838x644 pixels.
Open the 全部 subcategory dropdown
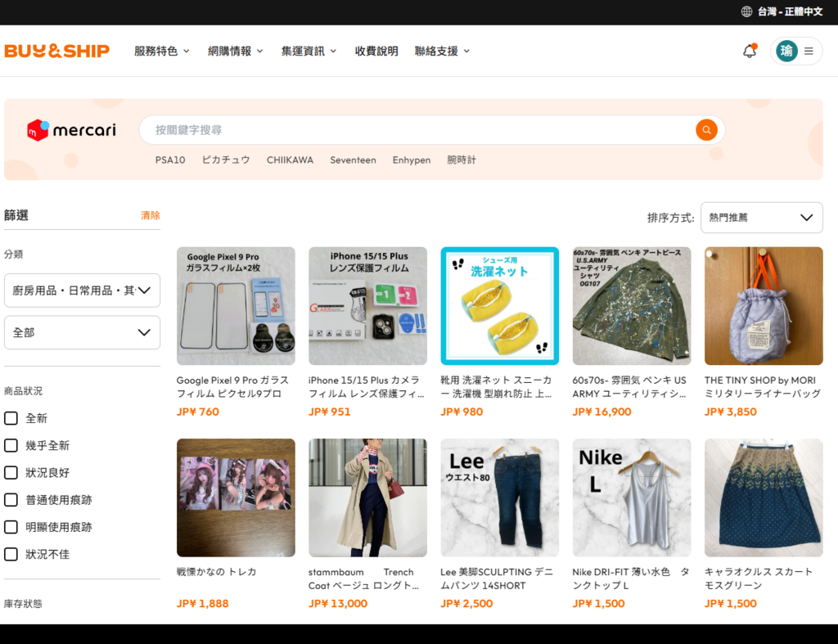[x=83, y=332]
